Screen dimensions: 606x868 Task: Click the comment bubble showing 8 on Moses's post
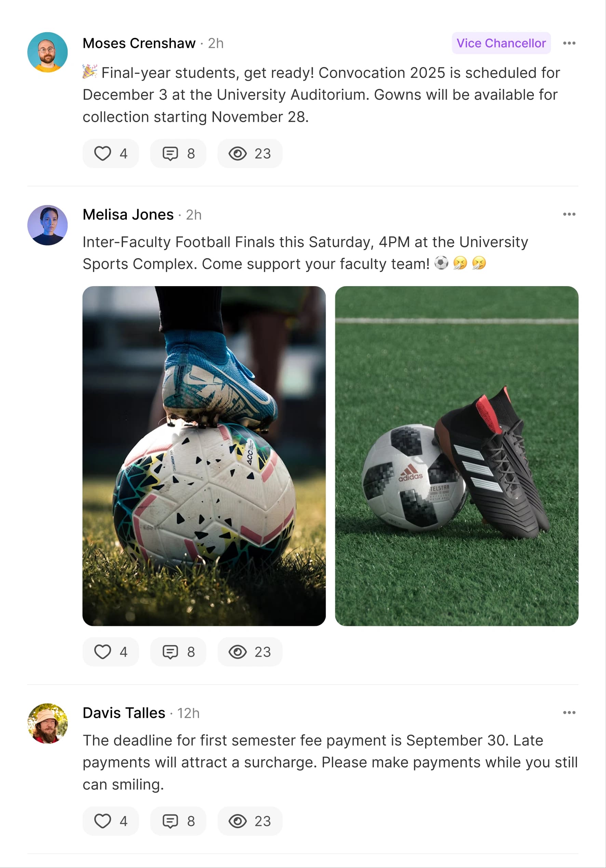coord(178,153)
